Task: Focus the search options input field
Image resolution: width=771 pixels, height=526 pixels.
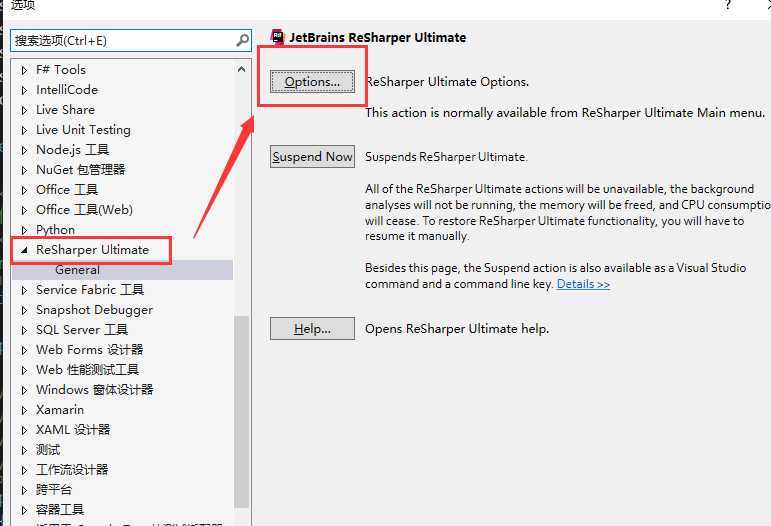Action: (131, 41)
